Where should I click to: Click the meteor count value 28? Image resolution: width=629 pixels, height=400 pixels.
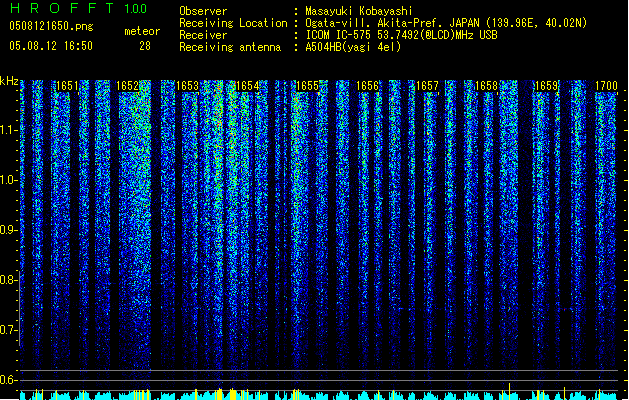[x=145, y=46]
